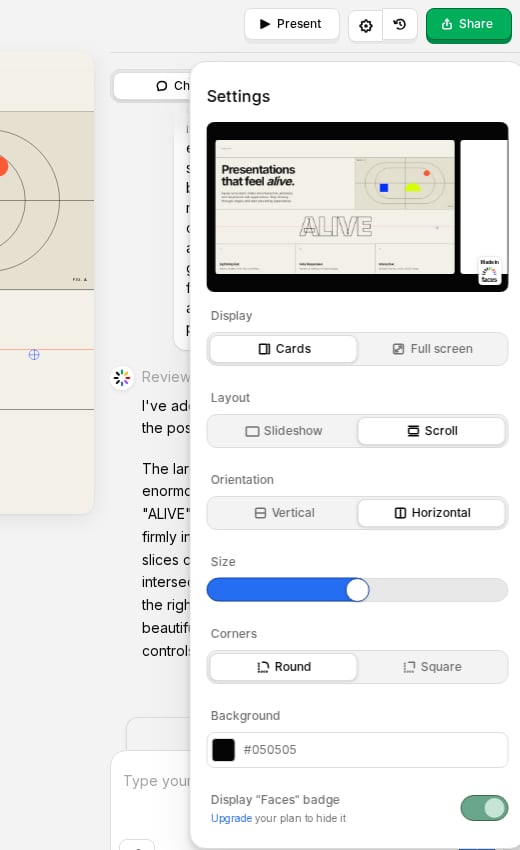520x850 pixels.
Task: Select Full screen display mode
Action: pyautogui.click(x=432, y=349)
